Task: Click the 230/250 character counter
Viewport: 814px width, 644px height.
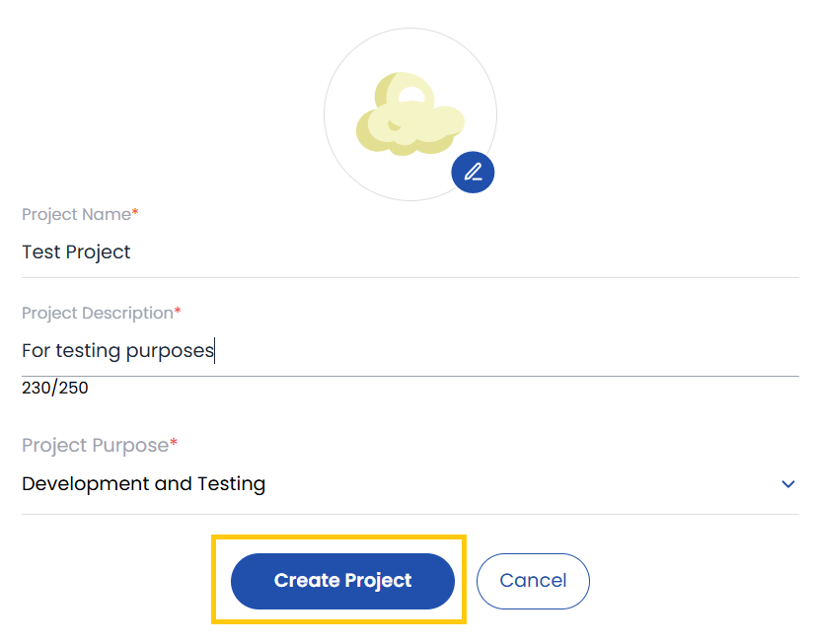Action: [55, 388]
